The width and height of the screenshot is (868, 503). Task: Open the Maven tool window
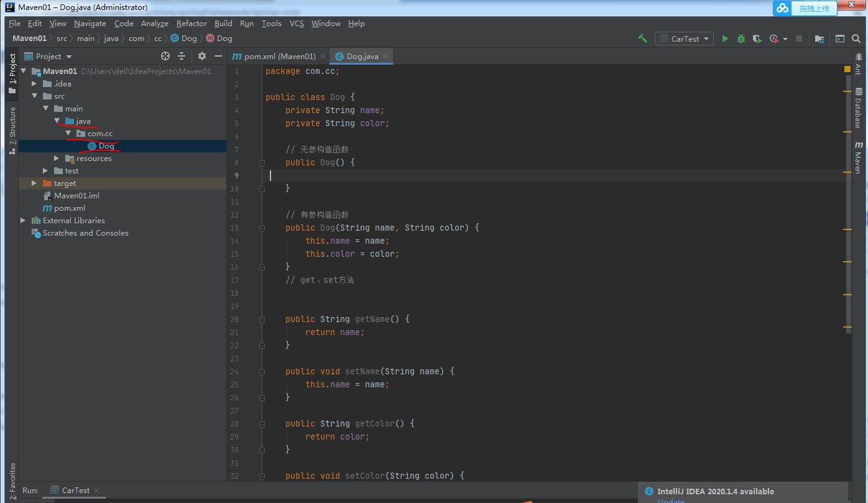(x=858, y=158)
